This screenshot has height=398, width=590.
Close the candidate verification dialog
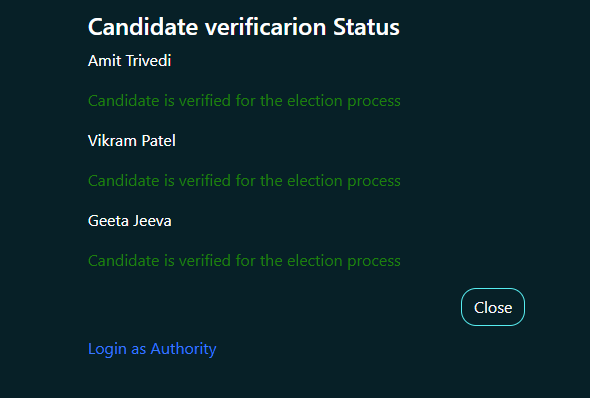493,307
